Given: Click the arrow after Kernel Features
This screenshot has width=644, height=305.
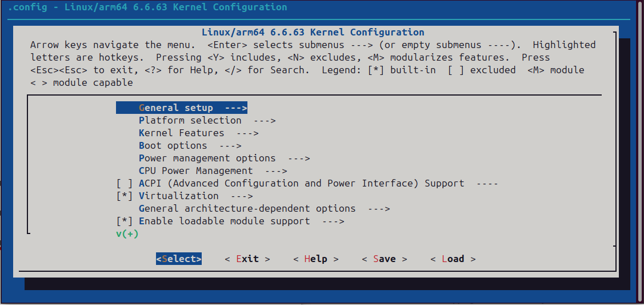Looking at the screenshot, I should pyautogui.click(x=247, y=133).
